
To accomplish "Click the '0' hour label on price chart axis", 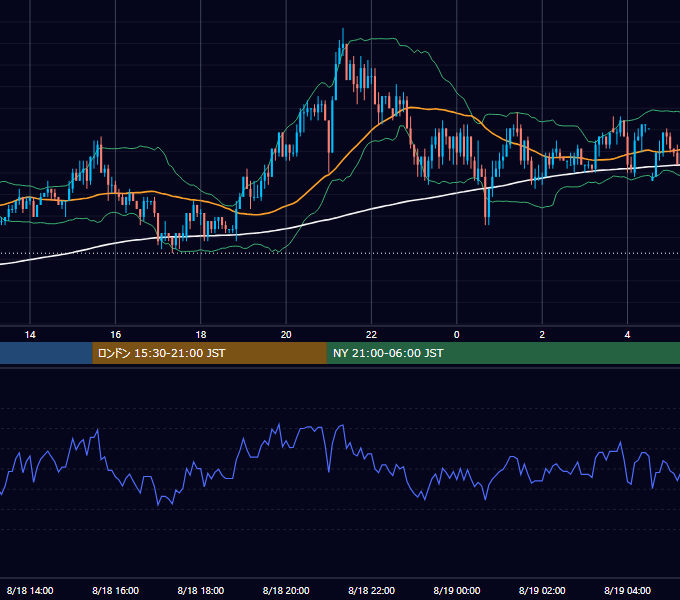I will coord(457,335).
